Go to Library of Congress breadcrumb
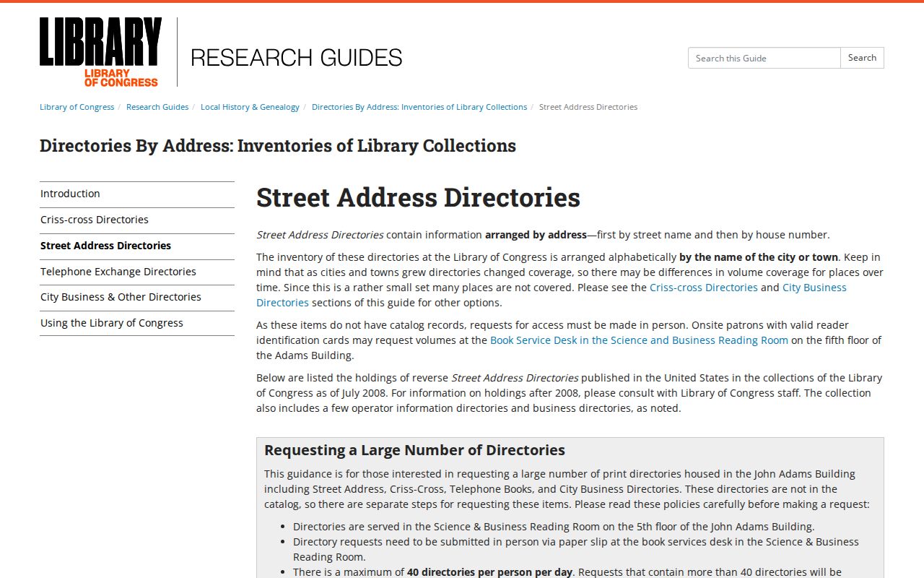 tap(77, 107)
